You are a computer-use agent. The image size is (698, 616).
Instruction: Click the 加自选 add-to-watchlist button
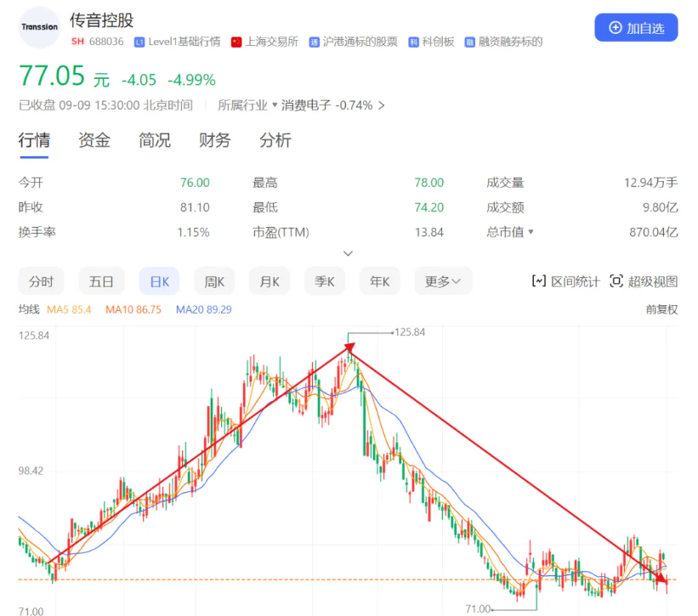coord(636,27)
